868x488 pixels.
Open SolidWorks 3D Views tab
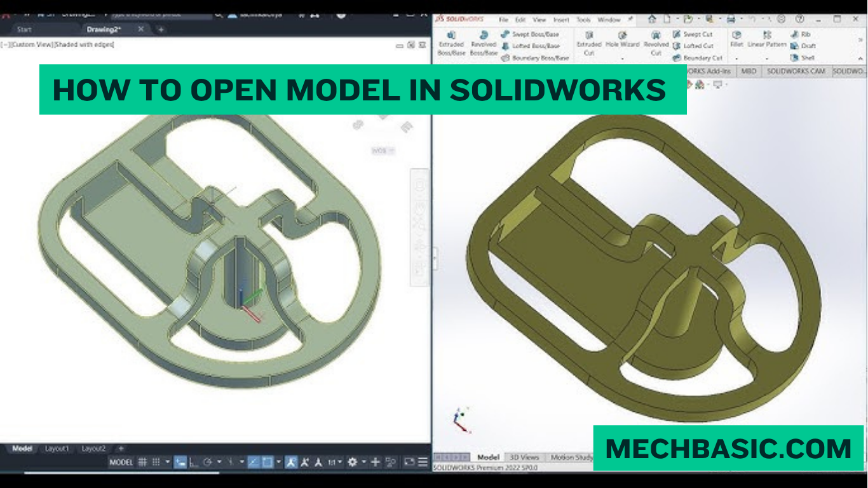tap(524, 457)
